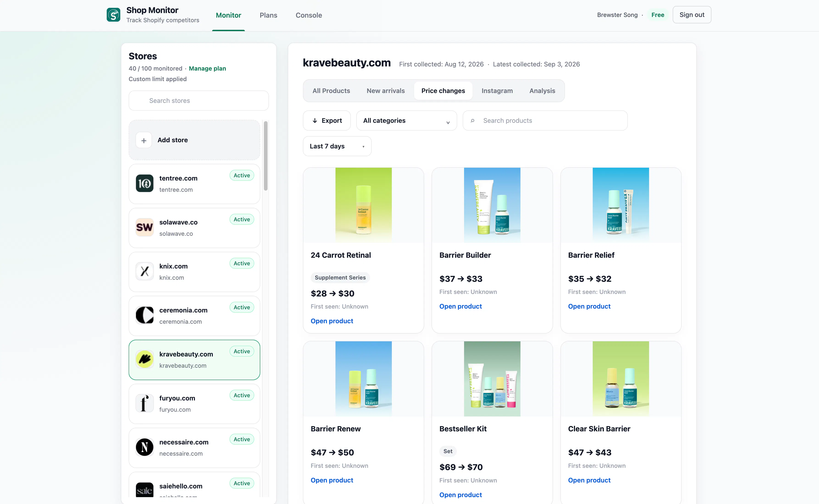Switch to the New arrivals tab
The width and height of the screenshot is (819, 504).
point(385,91)
